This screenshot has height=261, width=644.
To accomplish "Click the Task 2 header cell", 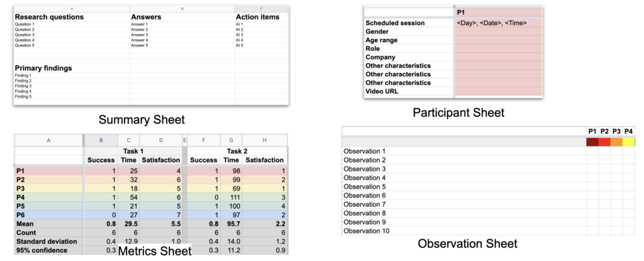I will pos(237,152).
